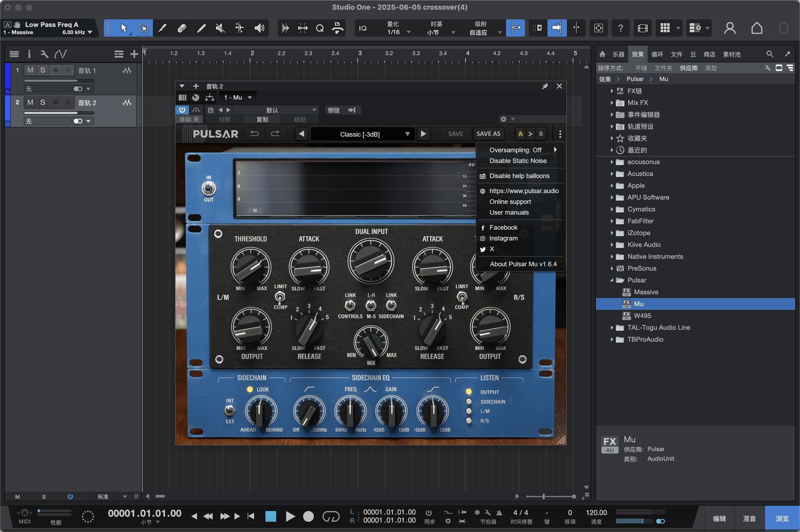Click the Pulsar undo arrow
The image size is (800, 532).
(254, 134)
